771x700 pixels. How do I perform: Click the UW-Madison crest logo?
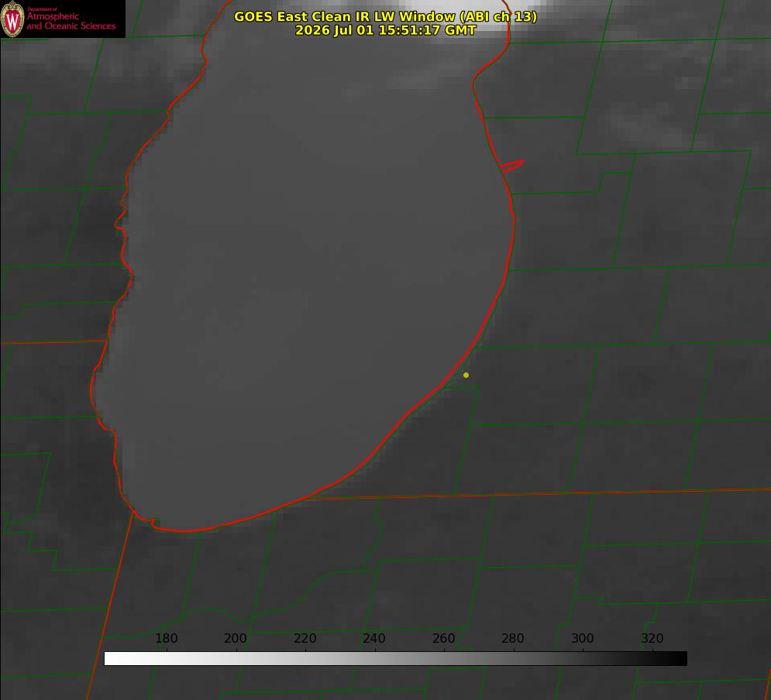[x=12, y=19]
